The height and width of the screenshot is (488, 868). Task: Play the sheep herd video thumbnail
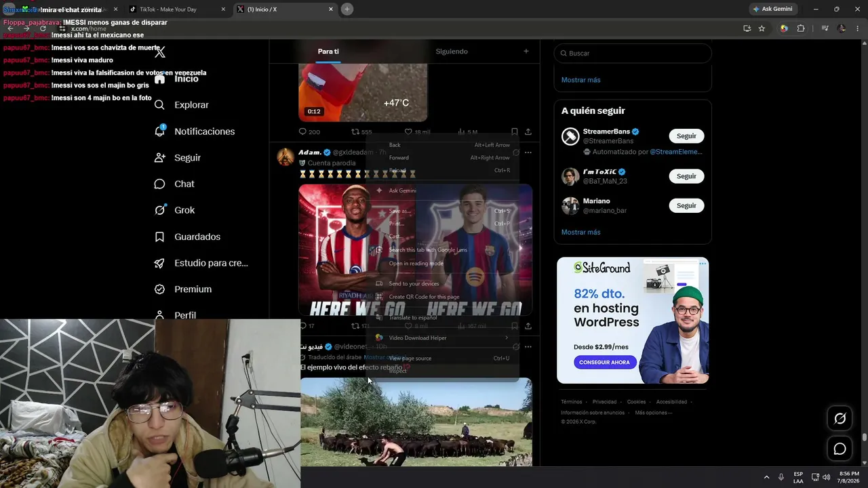pyautogui.click(x=416, y=422)
